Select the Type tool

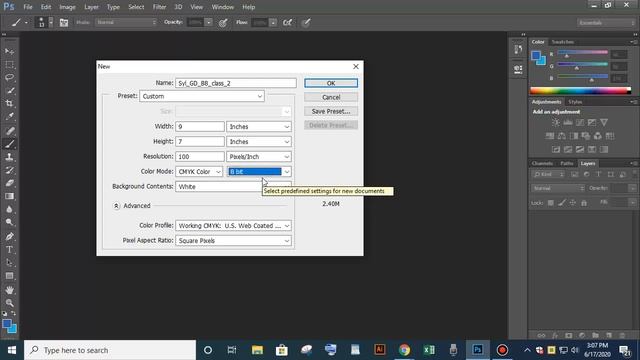click(9, 249)
